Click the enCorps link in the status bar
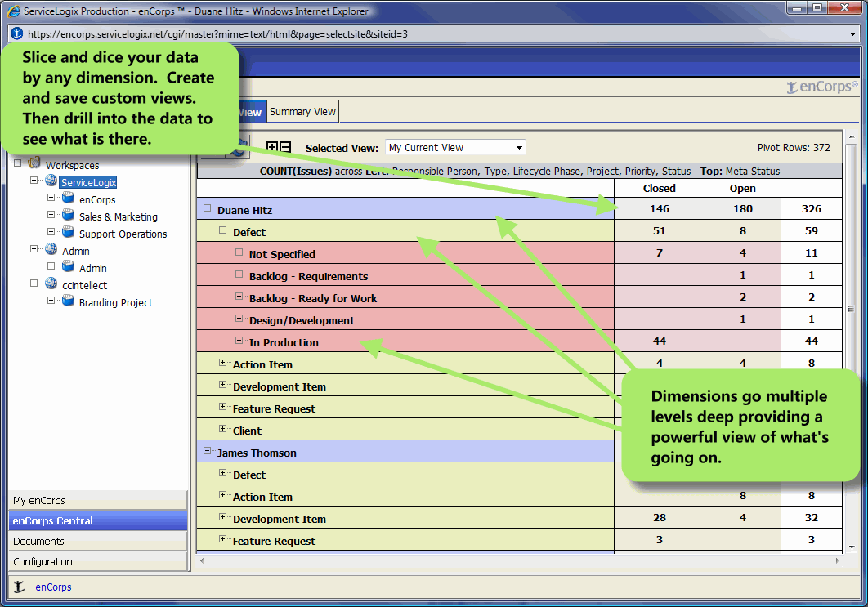868x607 pixels. click(53, 587)
